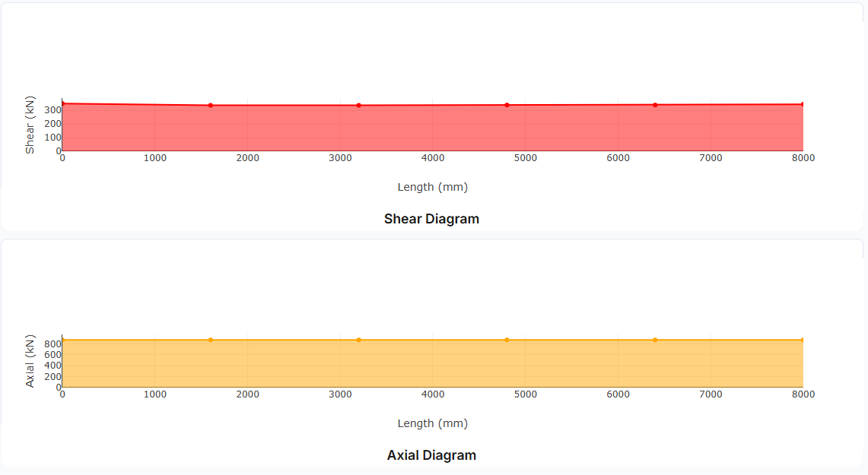Screen dimensions: 868x475
Task: Click the "Shear (kN)" y-axis label
Action: tap(30, 128)
